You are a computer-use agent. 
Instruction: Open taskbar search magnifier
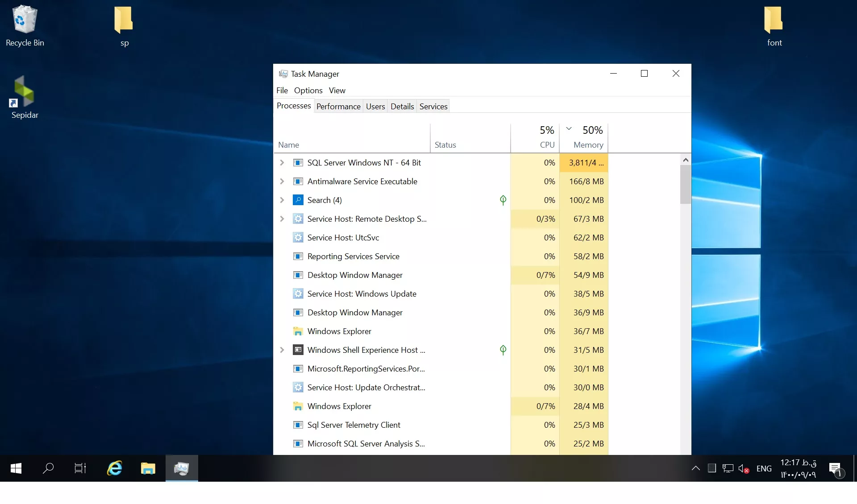click(48, 468)
